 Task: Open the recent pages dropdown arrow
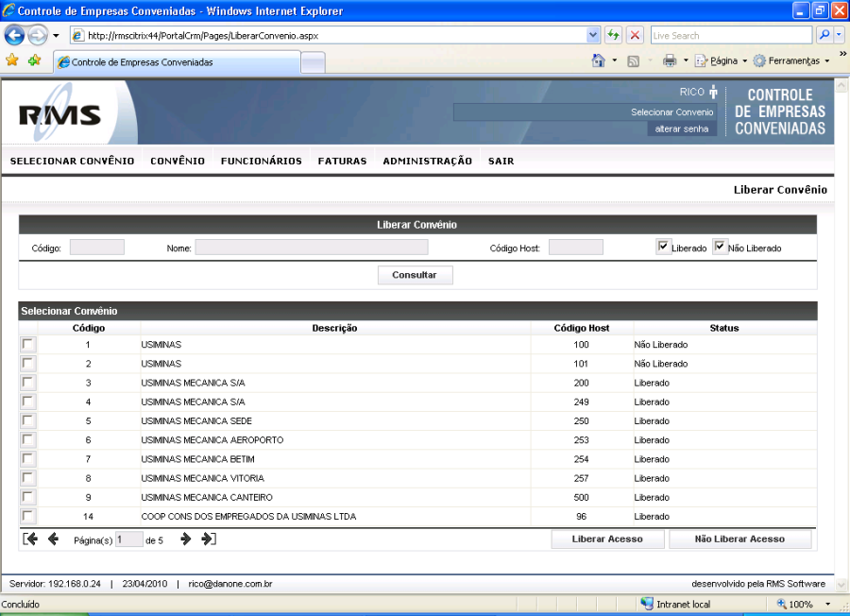pyautogui.click(x=56, y=36)
